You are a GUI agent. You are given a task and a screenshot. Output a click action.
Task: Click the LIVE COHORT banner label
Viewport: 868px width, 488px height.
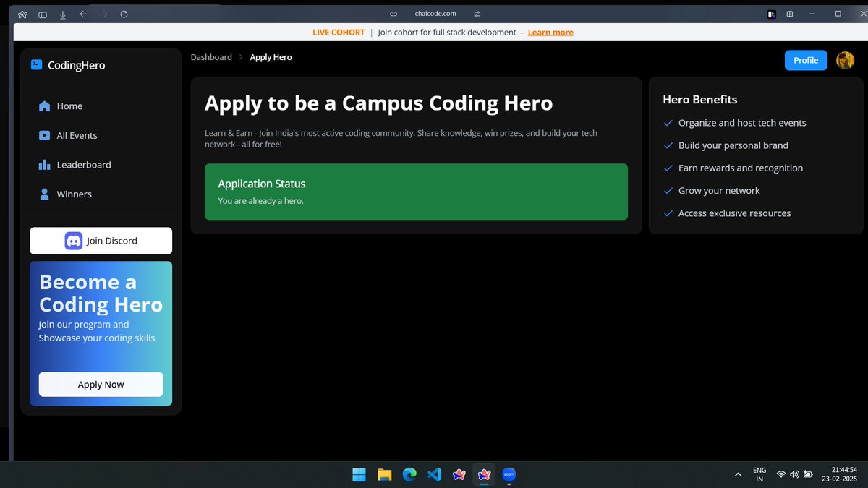[339, 33]
